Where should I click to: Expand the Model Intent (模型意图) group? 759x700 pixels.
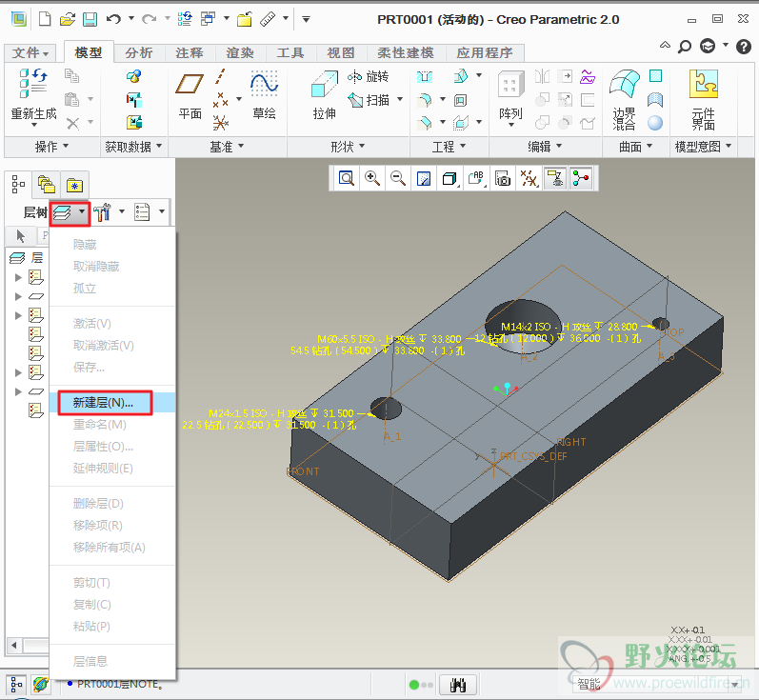click(704, 147)
